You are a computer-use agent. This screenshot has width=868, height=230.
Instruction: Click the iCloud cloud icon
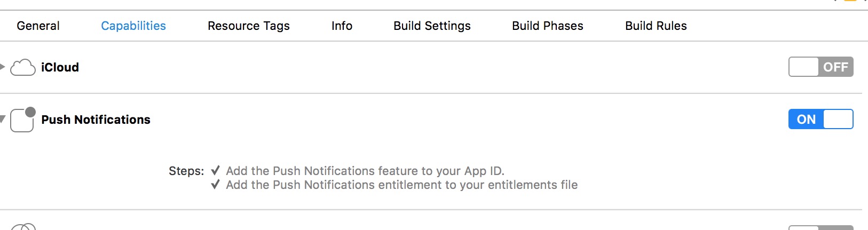pos(23,67)
